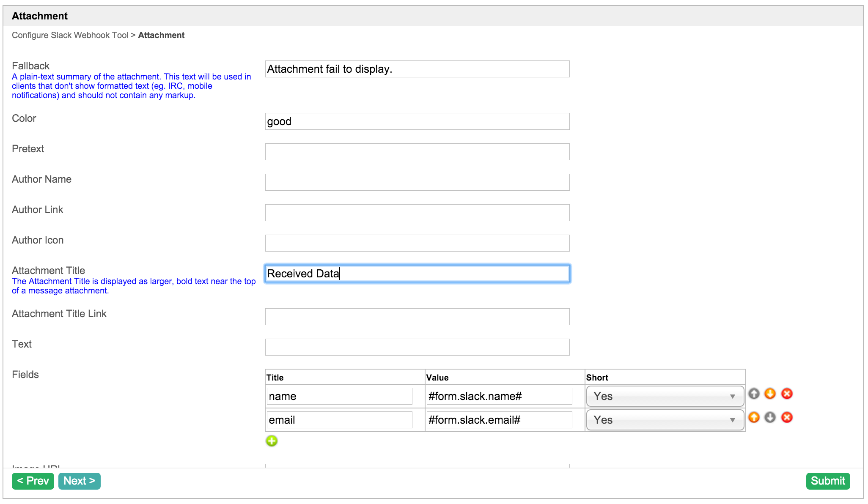The width and height of the screenshot is (868, 504).
Task: Open Short dropdown for name row
Action: (665, 396)
